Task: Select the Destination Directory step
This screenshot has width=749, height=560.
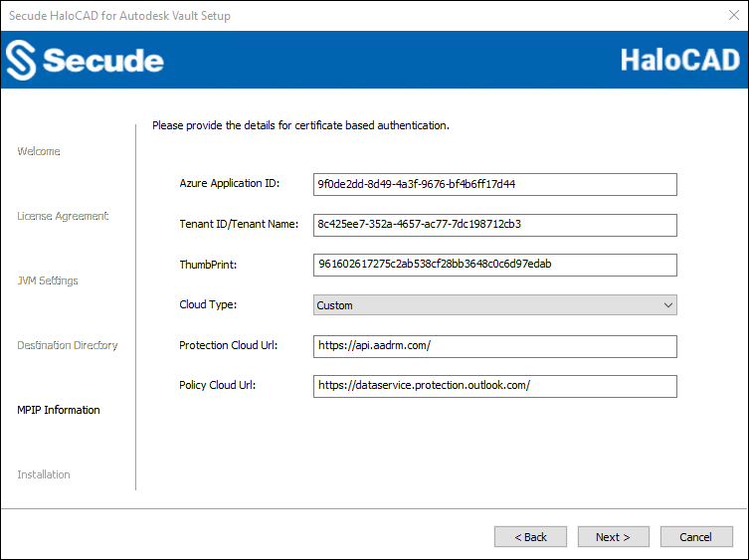Action: tap(68, 345)
